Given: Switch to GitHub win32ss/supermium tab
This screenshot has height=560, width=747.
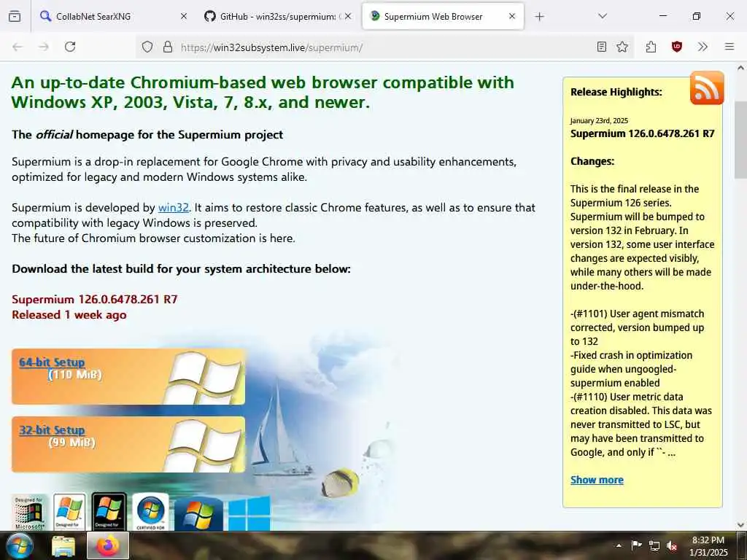Looking at the screenshot, I should (x=278, y=16).
